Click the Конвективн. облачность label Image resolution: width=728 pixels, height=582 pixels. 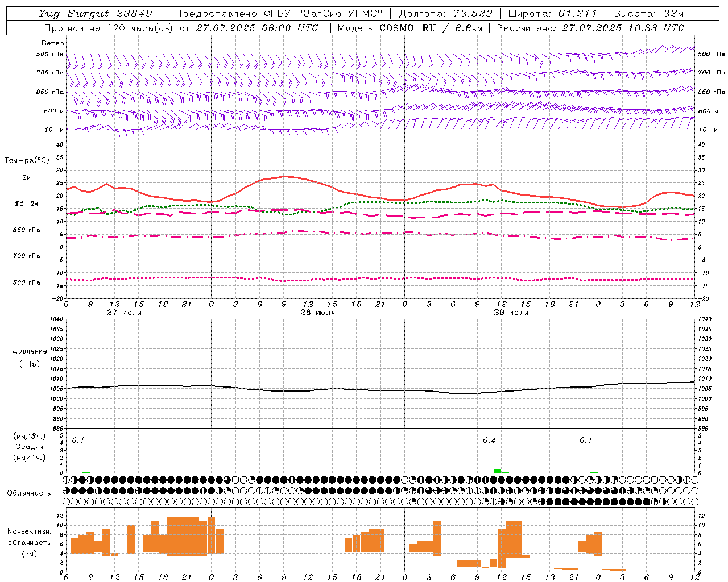click(x=29, y=537)
